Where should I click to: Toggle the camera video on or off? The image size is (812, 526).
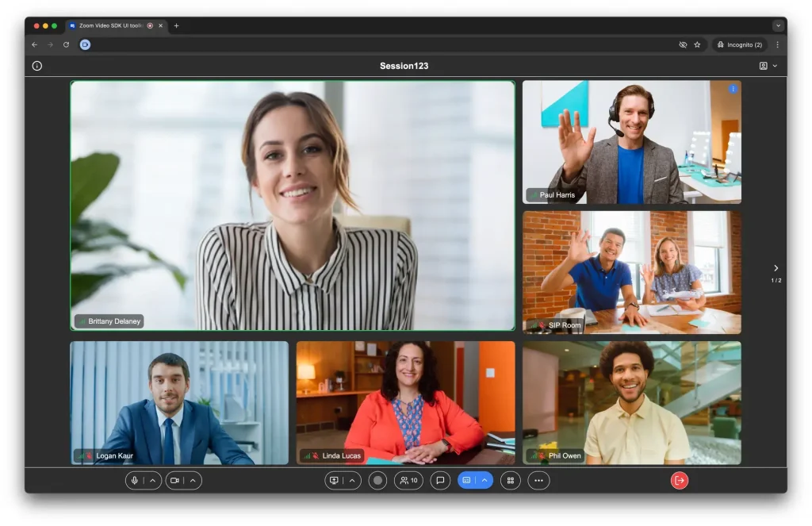coord(174,480)
